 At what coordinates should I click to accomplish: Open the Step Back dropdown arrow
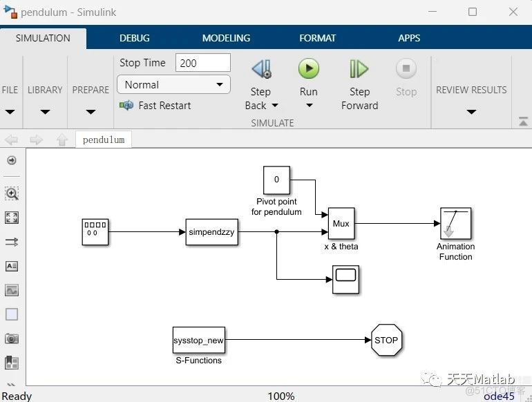(x=275, y=106)
